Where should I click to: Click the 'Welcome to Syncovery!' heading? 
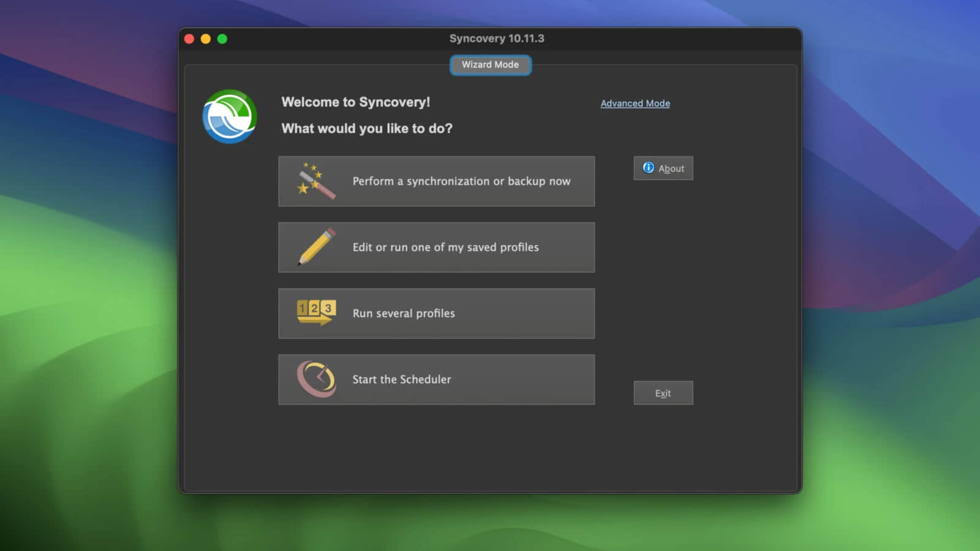[x=355, y=102]
